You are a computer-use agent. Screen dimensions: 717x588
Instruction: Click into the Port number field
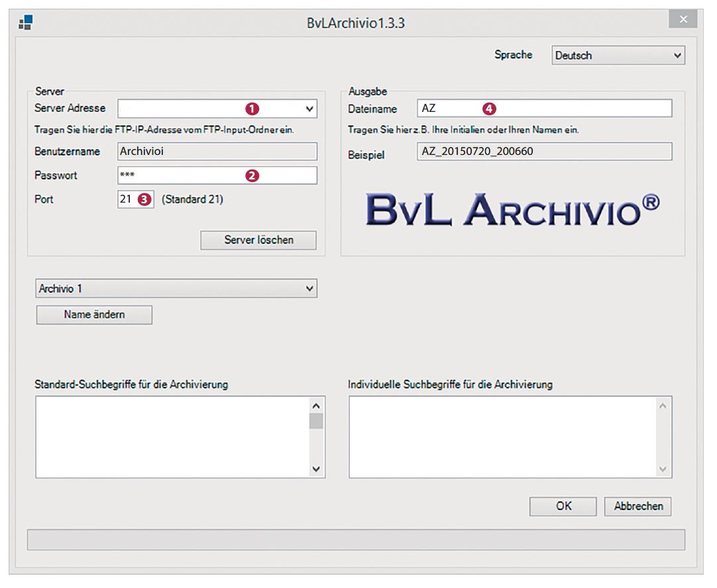click(127, 200)
